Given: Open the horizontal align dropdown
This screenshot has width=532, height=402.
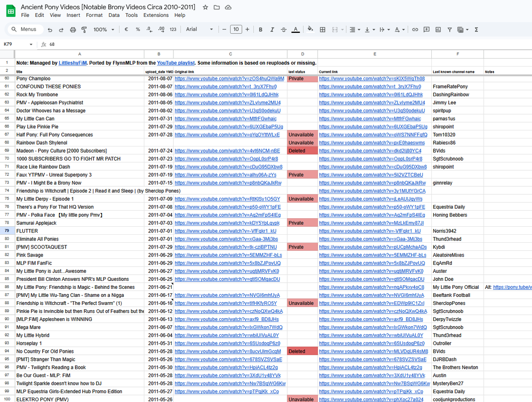Looking at the screenshot, I should (x=355, y=29).
